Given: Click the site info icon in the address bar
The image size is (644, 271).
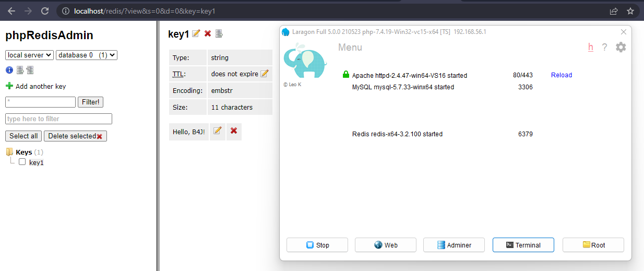Looking at the screenshot, I should click(x=65, y=10).
